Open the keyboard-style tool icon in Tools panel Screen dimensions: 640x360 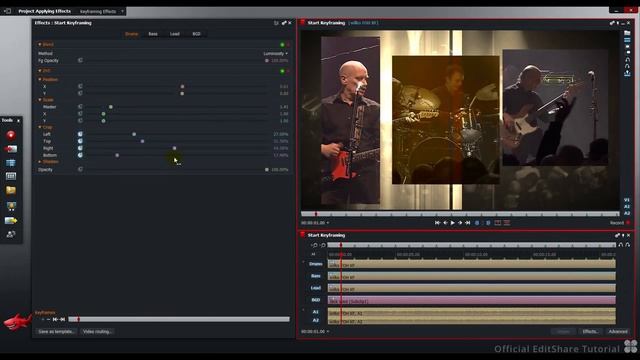11,176
